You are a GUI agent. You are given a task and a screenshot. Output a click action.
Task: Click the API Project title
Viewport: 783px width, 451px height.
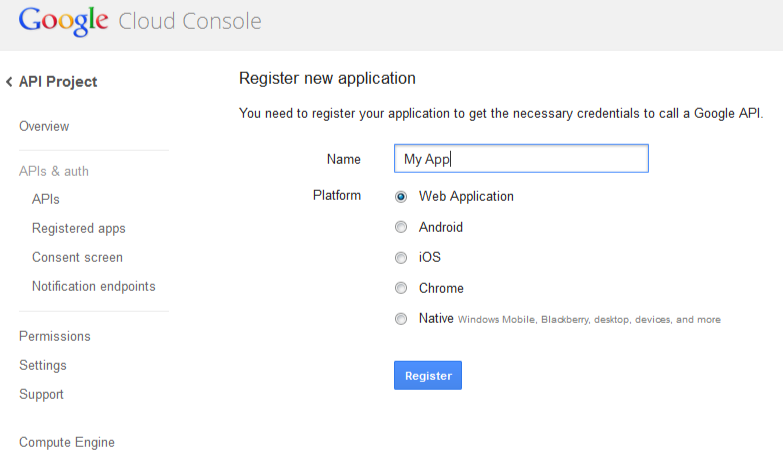pos(58,82)
